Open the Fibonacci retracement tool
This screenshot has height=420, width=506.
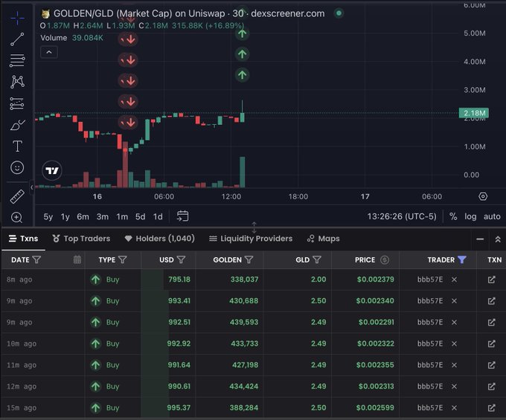coord(17,61)
